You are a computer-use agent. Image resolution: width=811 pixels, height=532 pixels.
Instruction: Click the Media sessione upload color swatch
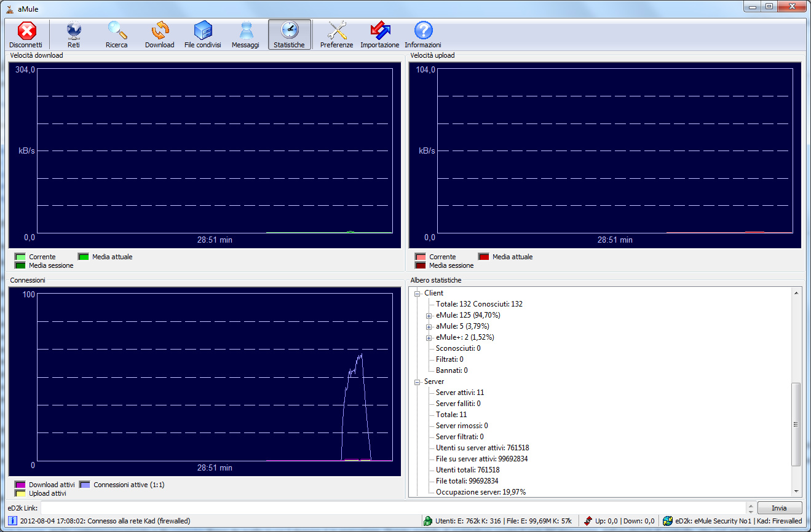pyautogui.click(x=421, y=265)
